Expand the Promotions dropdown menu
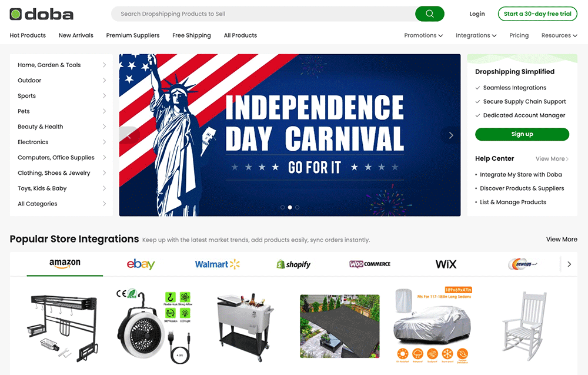 point(423,35)
